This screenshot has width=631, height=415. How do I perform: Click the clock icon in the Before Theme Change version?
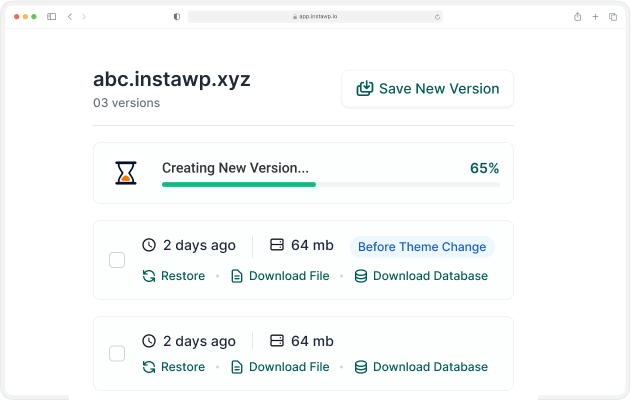click(149, 245)
